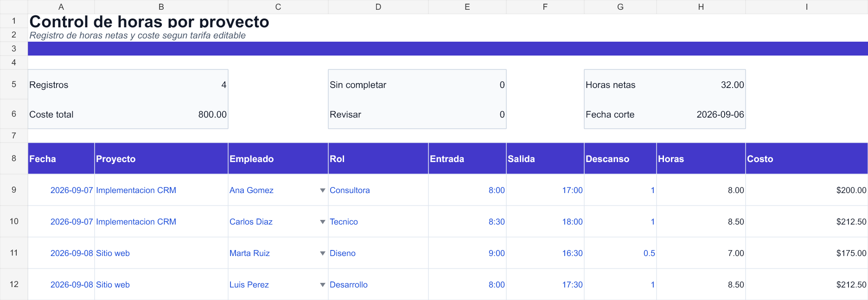The width and height of the screenshot is (868, 300).
Task: Click the 'Proyecto' table header
Action: tap(161, 159)
